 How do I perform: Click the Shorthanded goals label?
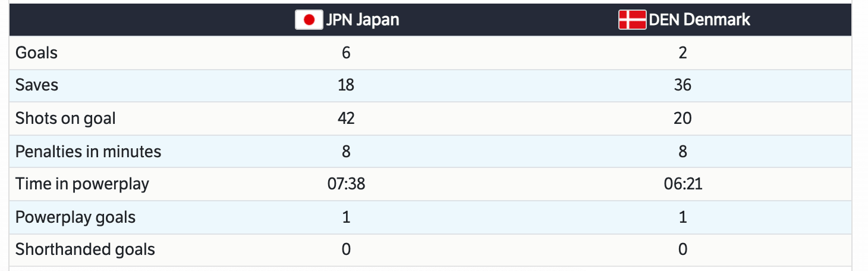[x=85, y=249]
